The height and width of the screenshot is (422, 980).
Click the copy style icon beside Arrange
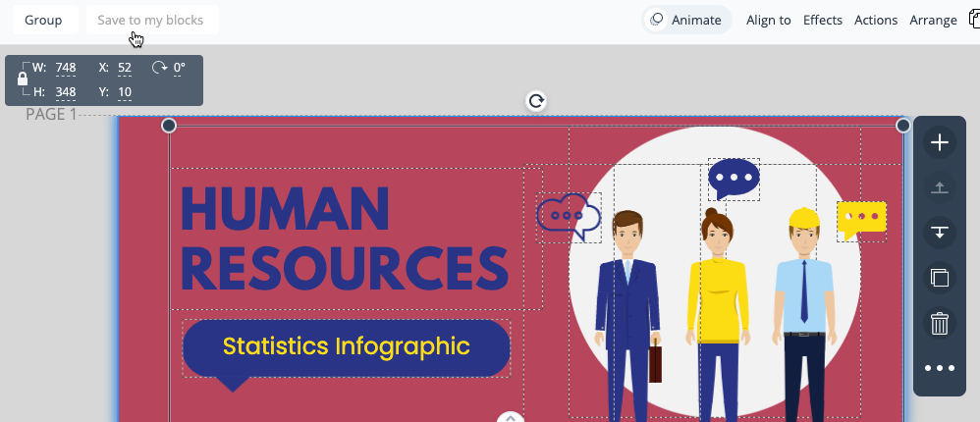pyautogui.click(x=974, y=20)
